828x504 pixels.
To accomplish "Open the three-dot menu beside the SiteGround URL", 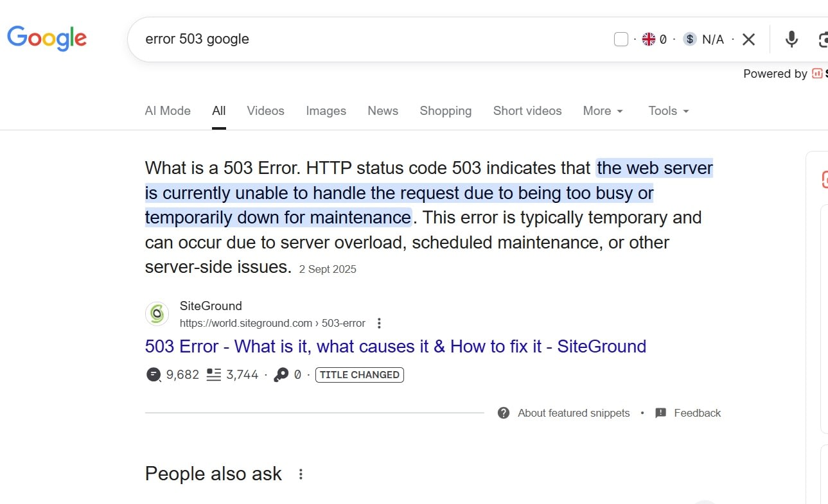I will (x=379, y=323).
